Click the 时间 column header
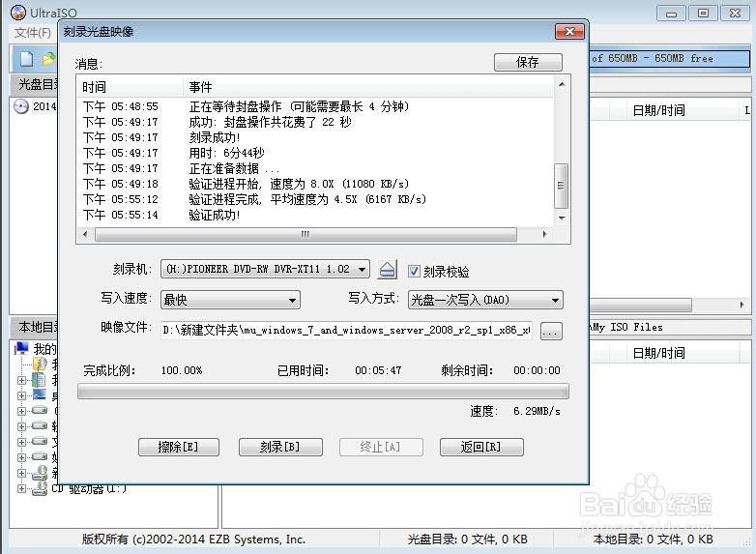The width and height of the screenshot is (756, 554). click(x=131, y=87)
